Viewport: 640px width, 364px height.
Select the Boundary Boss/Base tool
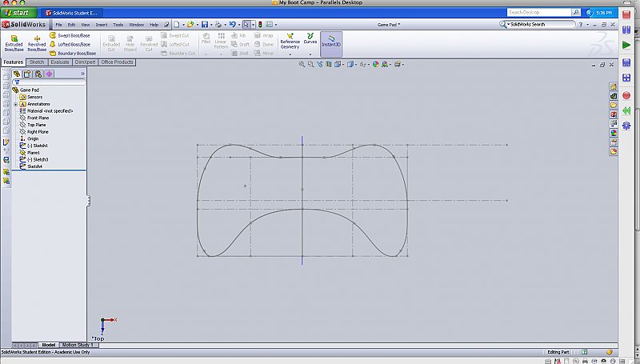click(74, 53)
